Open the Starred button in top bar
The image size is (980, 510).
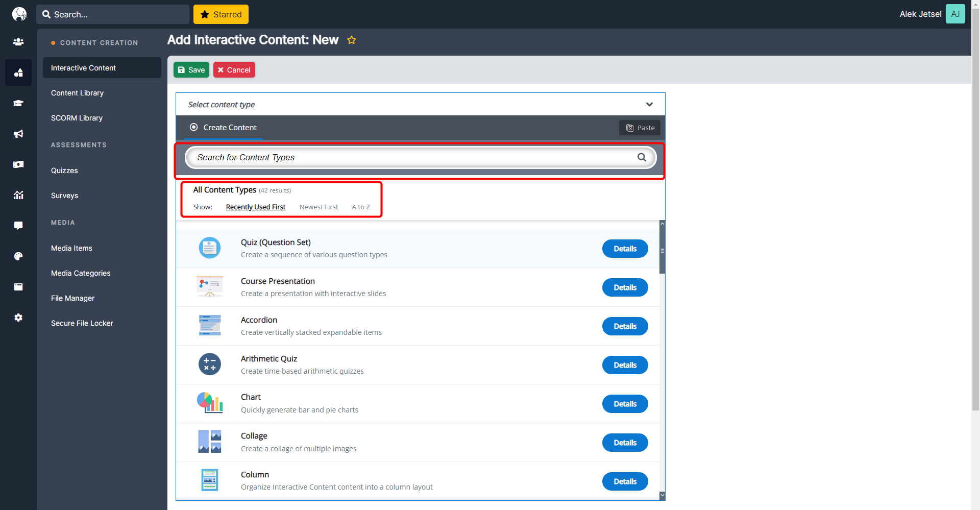point(221,14)
